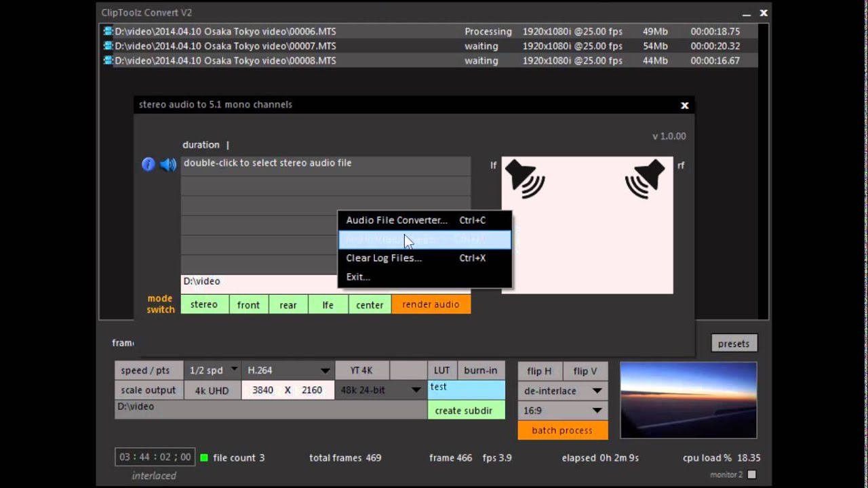Viewport: 868px width, 488px height.
Task: Click the 2160 height field
Action: [x=312, y=390]
